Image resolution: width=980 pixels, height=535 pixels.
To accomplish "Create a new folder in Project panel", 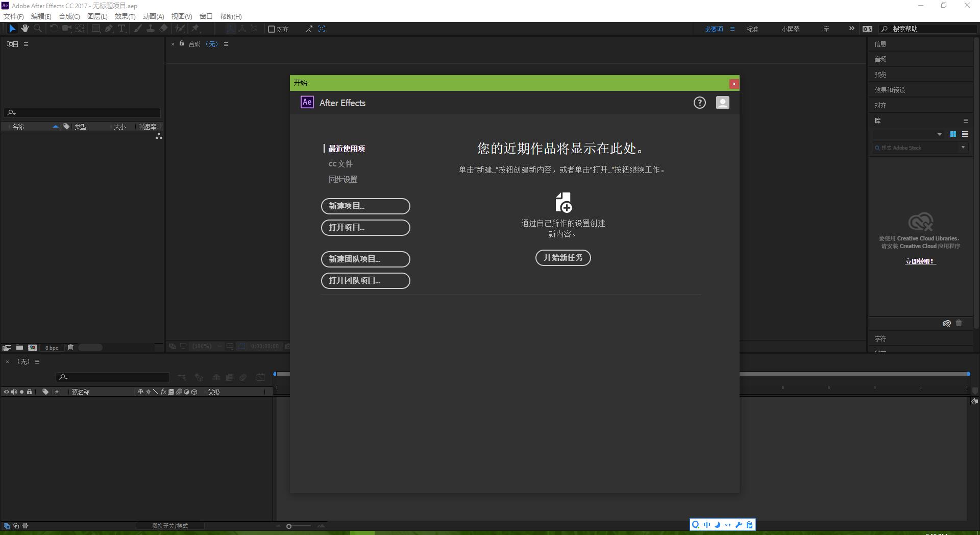I will (19, 347).
